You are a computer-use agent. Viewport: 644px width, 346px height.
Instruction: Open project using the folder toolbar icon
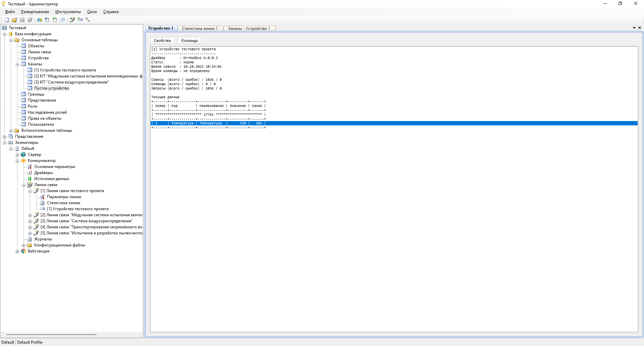click(14, 20)
